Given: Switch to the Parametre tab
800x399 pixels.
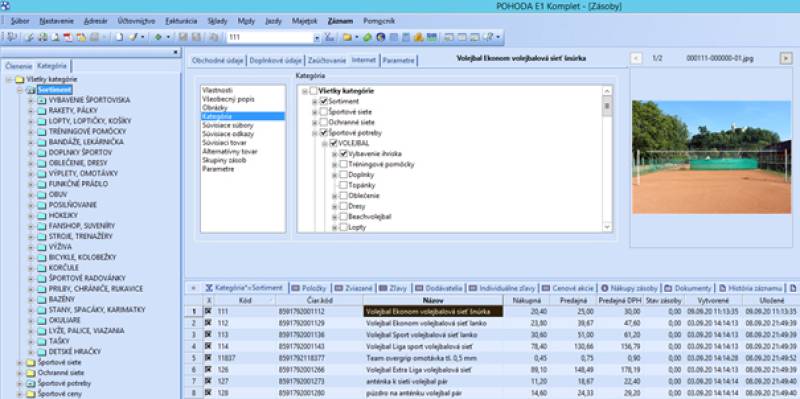Looking at the screenshot, I should point(398,60).
